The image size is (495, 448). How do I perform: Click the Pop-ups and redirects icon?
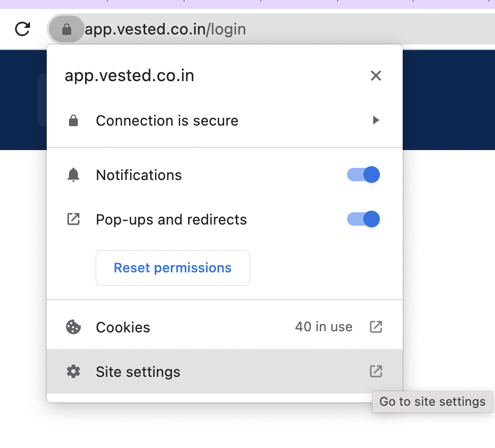pyautogui.click(x=73, y=219)
